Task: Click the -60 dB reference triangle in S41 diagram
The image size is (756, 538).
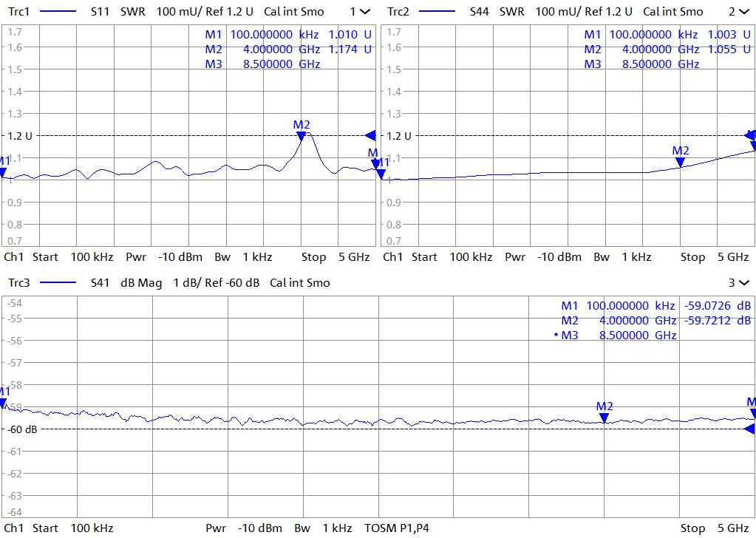Action: point(750,429)
